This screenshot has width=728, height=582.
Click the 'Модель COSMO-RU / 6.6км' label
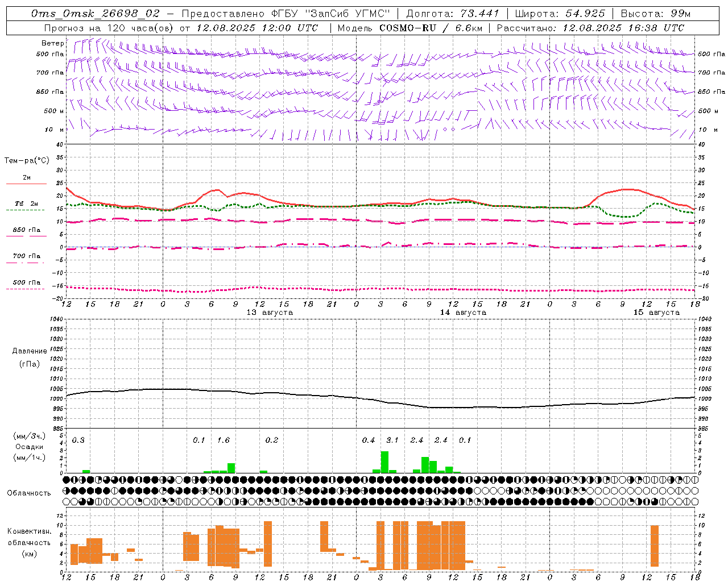pyautogui.click(x=409, y=28)
